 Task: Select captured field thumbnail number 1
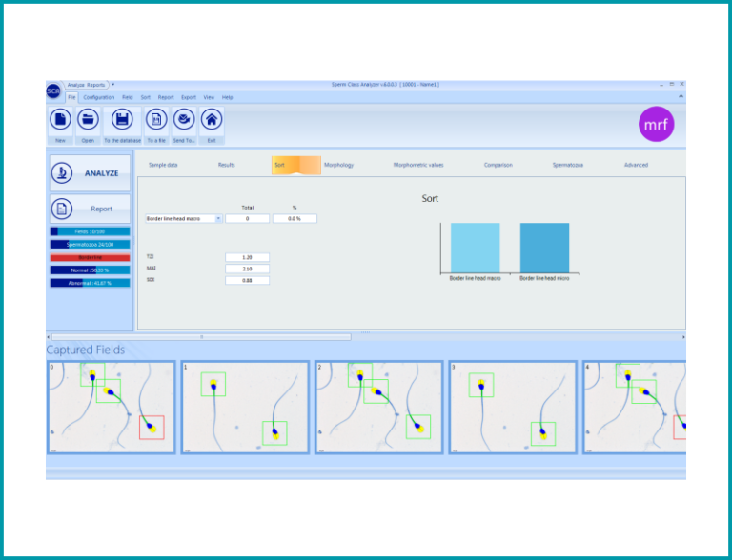(245, 408)
